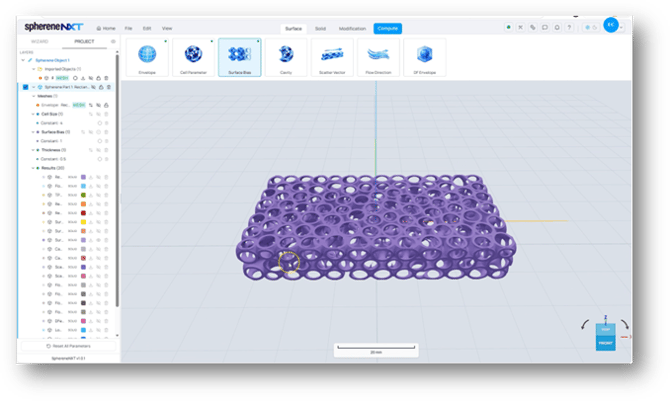Switch to the Solid tab
The image size is (670, 401).
click(x=320, y=29)
